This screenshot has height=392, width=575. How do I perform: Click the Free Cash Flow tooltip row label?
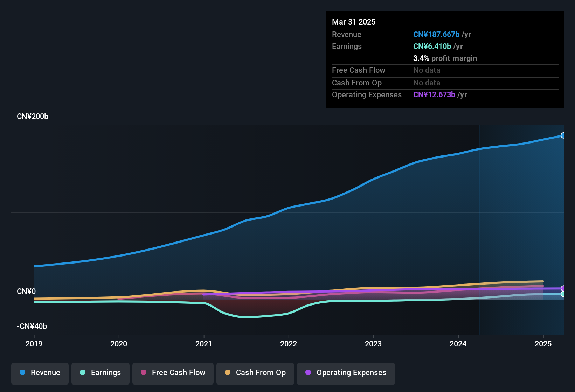(359, 70)
